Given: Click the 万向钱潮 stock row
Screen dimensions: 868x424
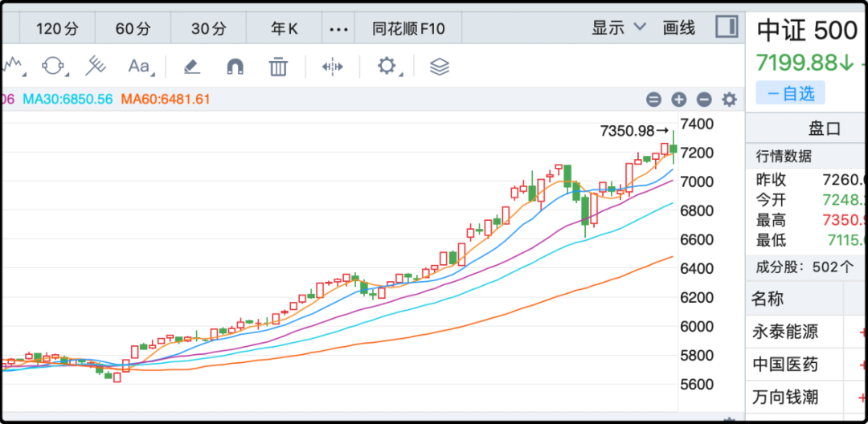Looking at the screenshot, I should tap(807, 397).
